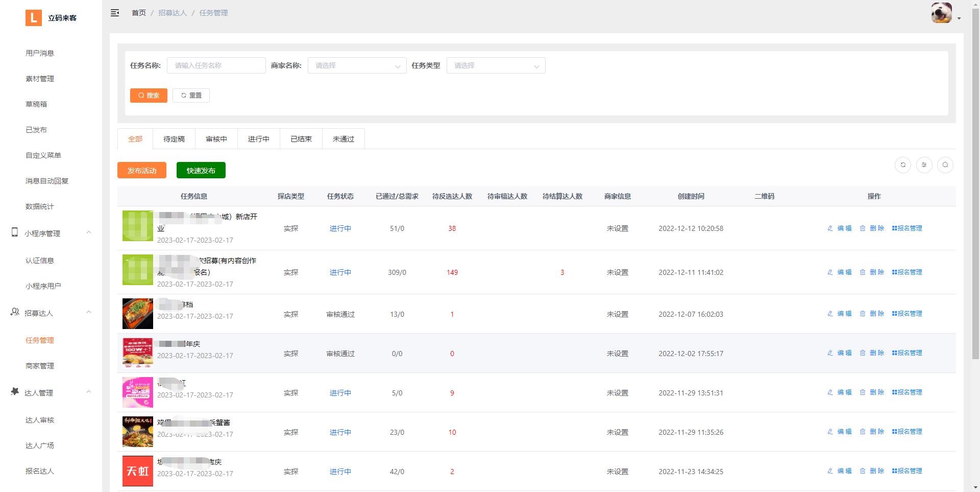Open 报名管理 for 2022-11-23 task
980x492 pixels.
tap(907, 471)
